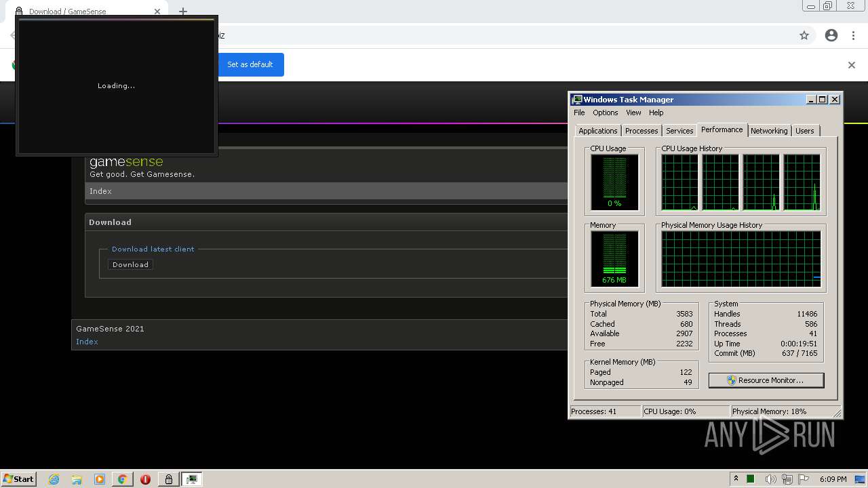The image size is (868, 488).
Task: Select the padlock application in taskbar
Action: pos(169,479)
